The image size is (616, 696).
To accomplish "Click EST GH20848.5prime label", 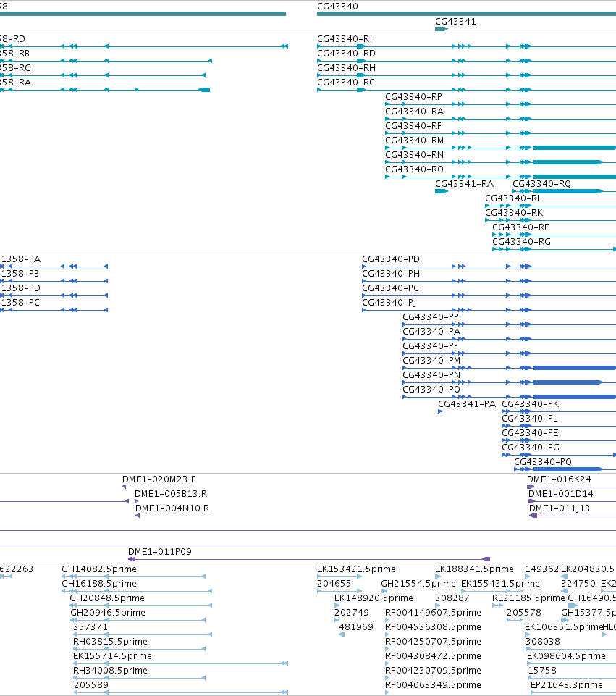I will (107, 598).
